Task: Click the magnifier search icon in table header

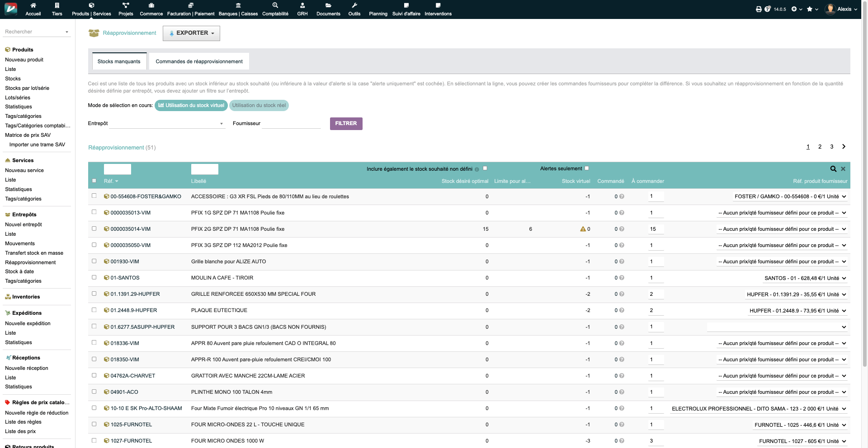Action: (x=833, y=169)
